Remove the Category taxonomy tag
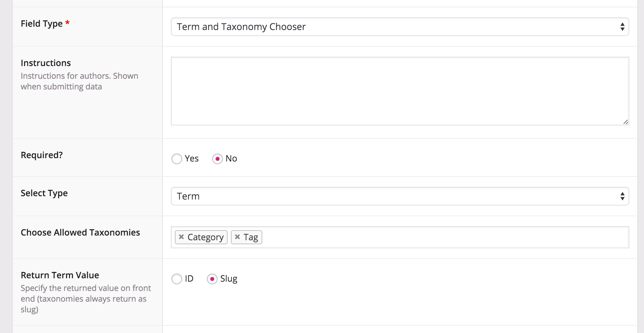Screen dimensions: 644x333 click(x=181, y=237)
